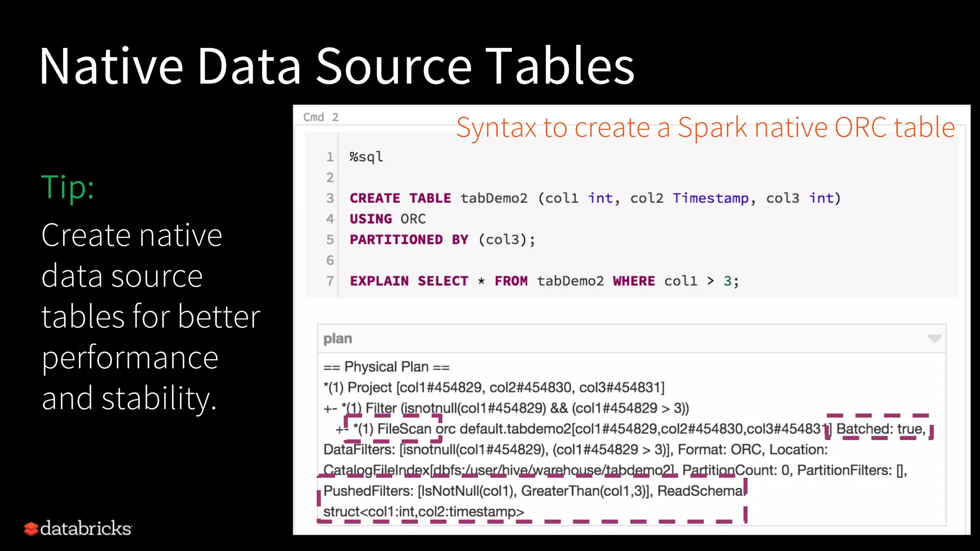980x551 pixels.
Task: Click the 'Timestamp' type keyword in line 3
Action: 711,198
